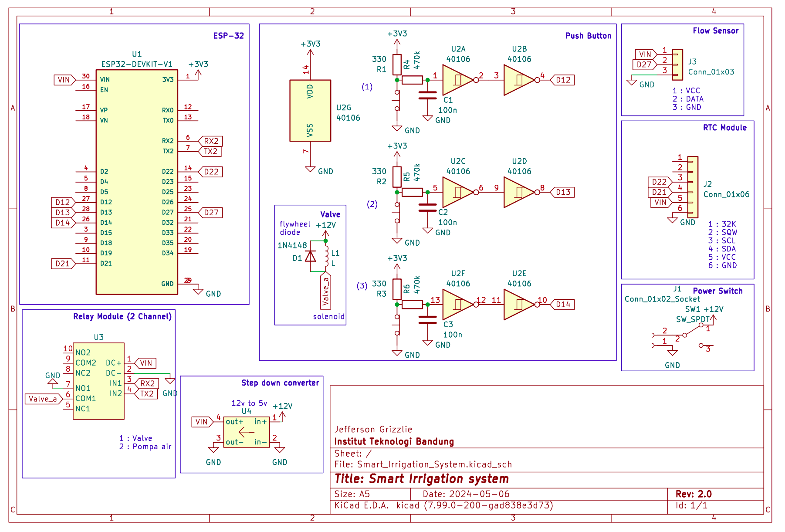Viewport: 785px width, 532px height.
Task: Click the 'Rev: 2.0' title block field
Action: point(694,494)
